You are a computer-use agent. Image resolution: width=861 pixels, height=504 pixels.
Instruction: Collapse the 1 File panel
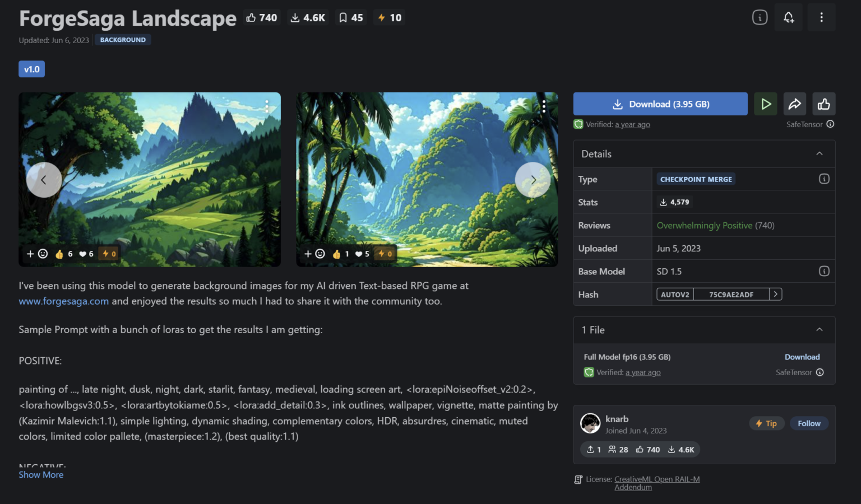[x=819, y=330]
